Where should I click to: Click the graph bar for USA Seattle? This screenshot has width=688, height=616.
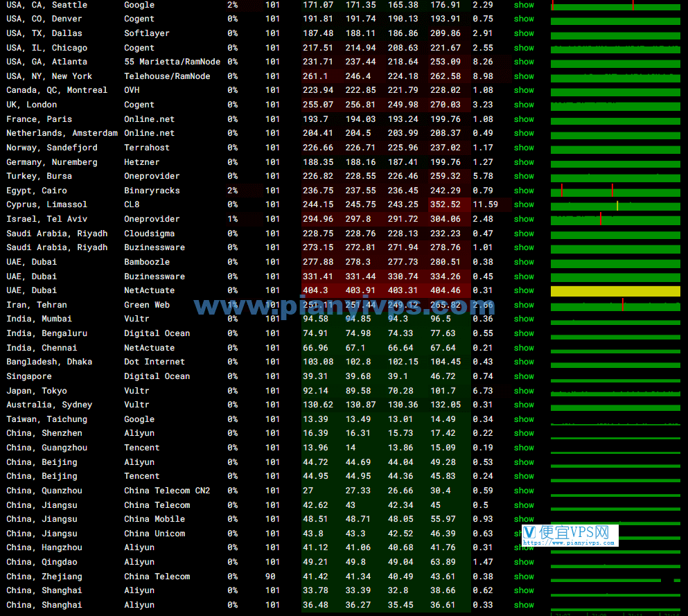pyautogui.click(x=615, y=6)
